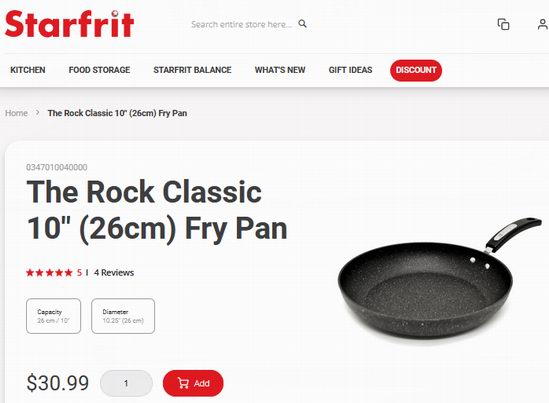Open the user account icon
Viewport: 549px width, 403px height.
543,24
